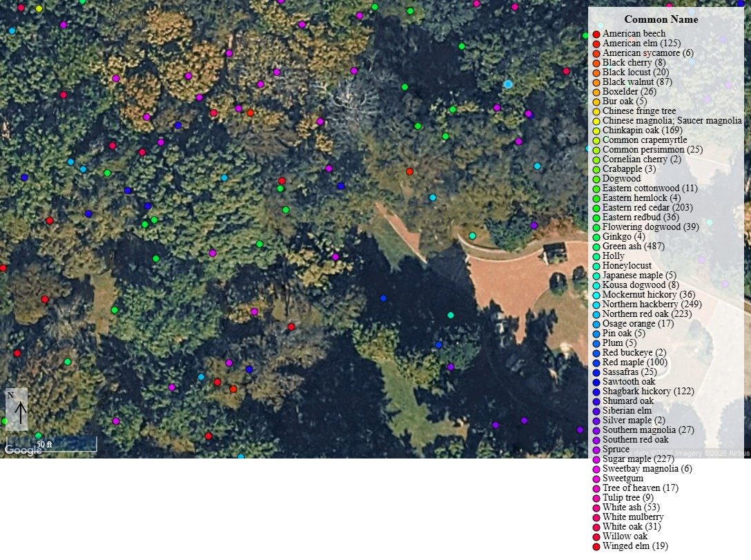Click the Black locust (20) color dot

pyautogui.click(x=596, y=73)
